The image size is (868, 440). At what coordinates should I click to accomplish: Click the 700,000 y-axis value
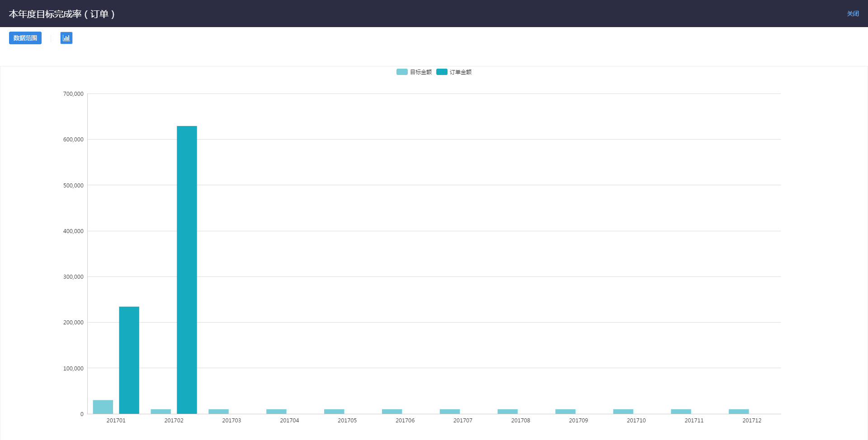click(x=73, y=94)
